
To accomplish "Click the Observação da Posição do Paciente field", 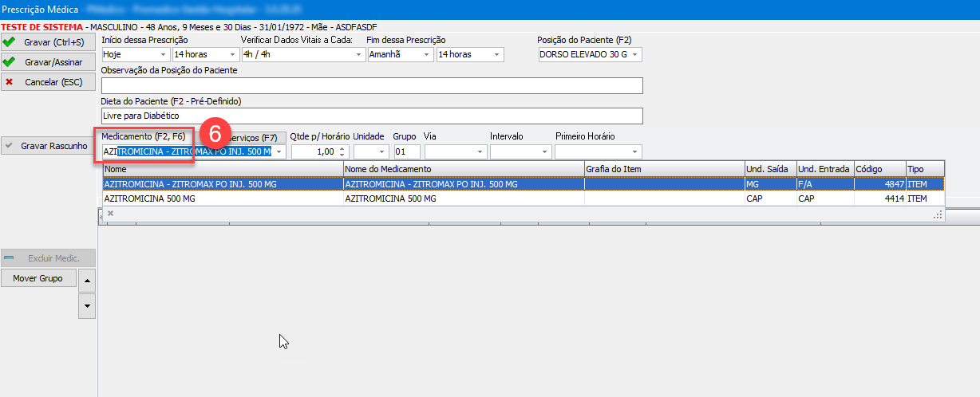I will (372, 85).
